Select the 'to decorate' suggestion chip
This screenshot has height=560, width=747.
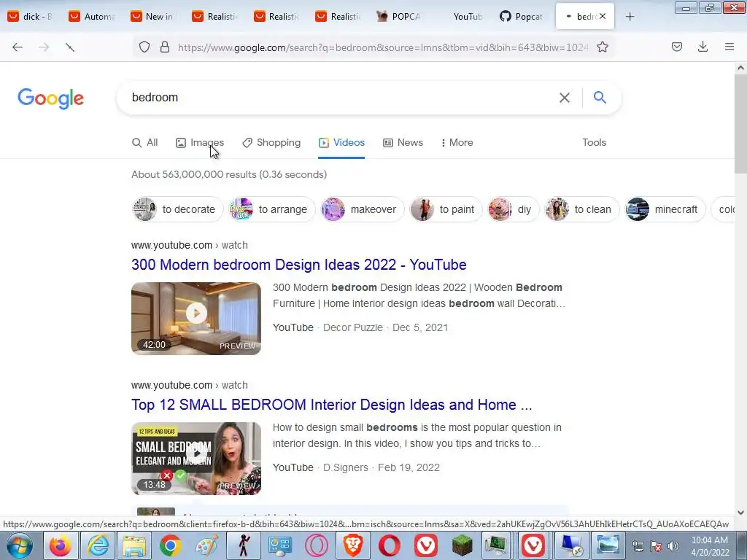tap(178, 209)
